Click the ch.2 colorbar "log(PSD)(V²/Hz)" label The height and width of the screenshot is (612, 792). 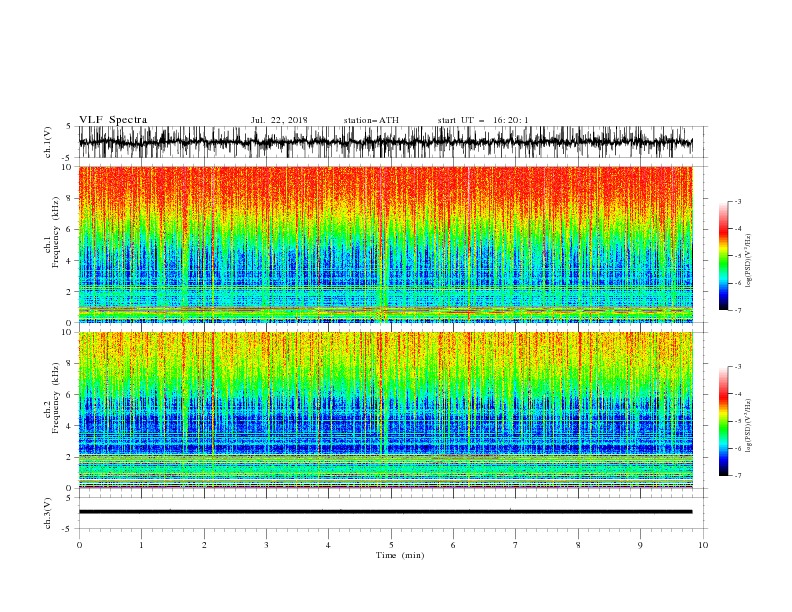pos(749,426)
